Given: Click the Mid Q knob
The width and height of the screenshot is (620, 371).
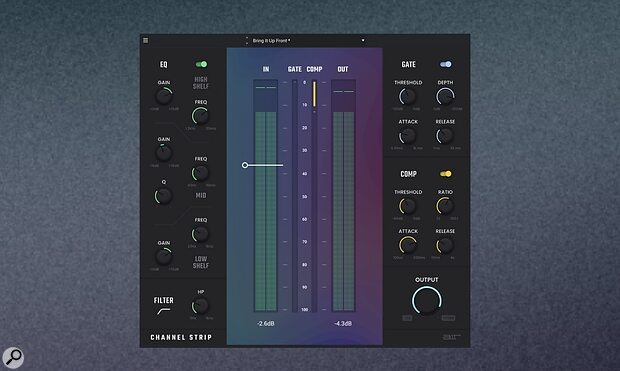Looking at the screenshot, I should 163,196.
